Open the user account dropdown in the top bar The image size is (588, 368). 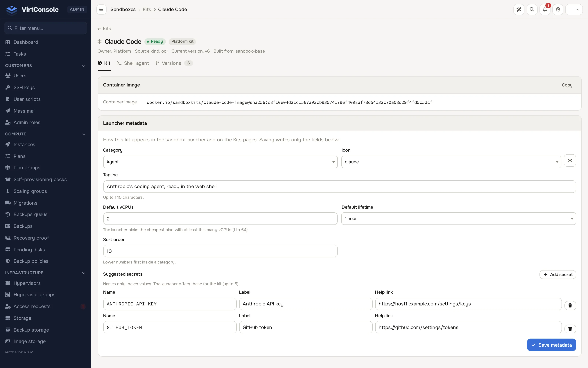point(574,10)
